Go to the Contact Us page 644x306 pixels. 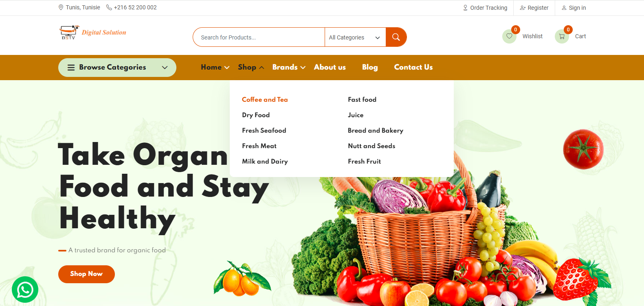413,67
